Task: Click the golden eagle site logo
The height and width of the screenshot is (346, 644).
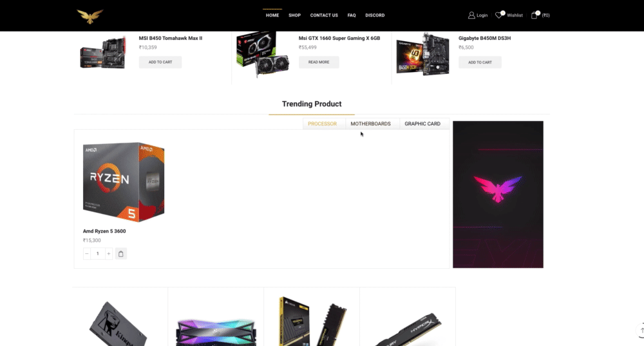Action: click(90, 16)
